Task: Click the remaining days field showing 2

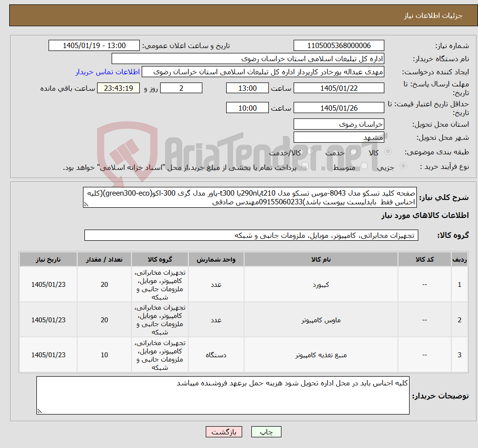Action: (181, 88)
